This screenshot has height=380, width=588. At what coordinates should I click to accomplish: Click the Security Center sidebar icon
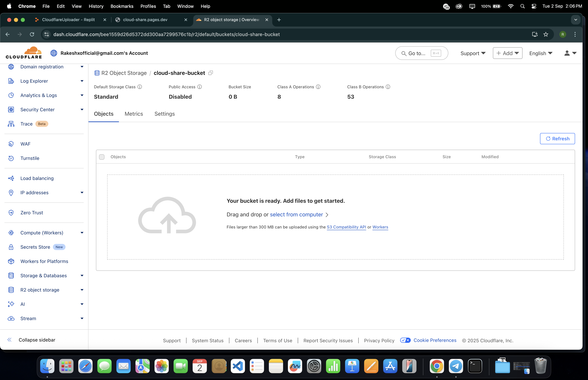(11, 110)
